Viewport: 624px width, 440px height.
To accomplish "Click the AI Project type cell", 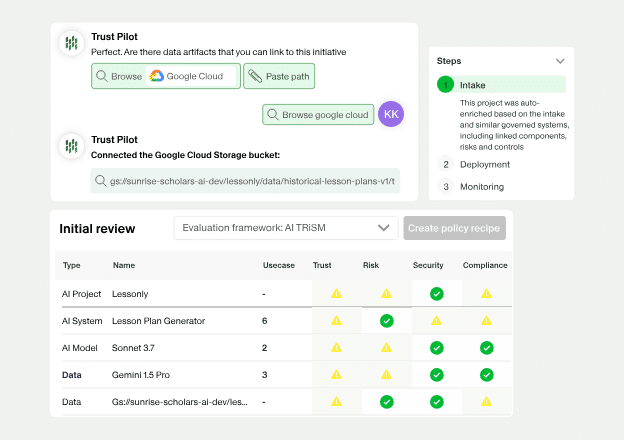I will click(82, 294).
